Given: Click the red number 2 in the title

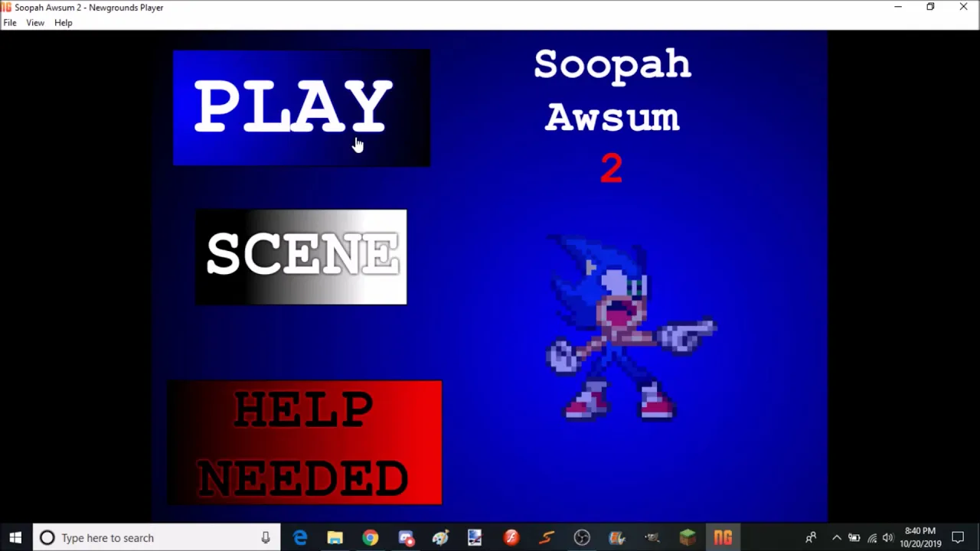Looking at the screenshot, I should point(611,168).
